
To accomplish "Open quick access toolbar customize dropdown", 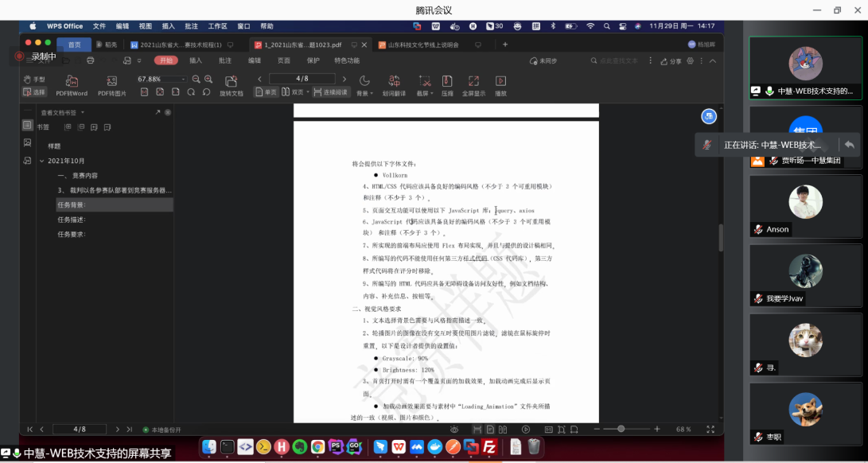I will tap(139, 60).
